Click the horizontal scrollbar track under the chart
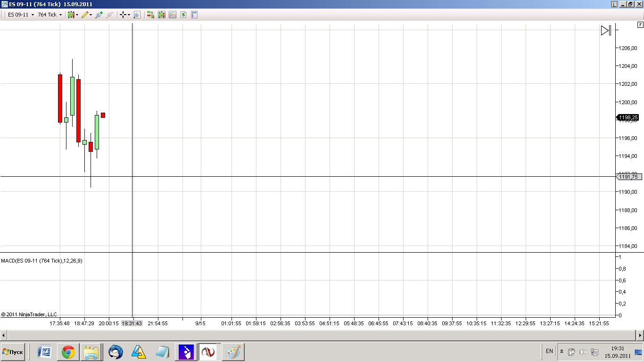644x362 pixels. coord(322,335)
